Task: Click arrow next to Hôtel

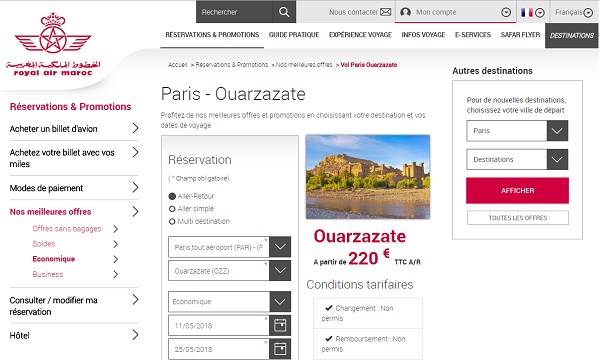Action: coord(135,335)
